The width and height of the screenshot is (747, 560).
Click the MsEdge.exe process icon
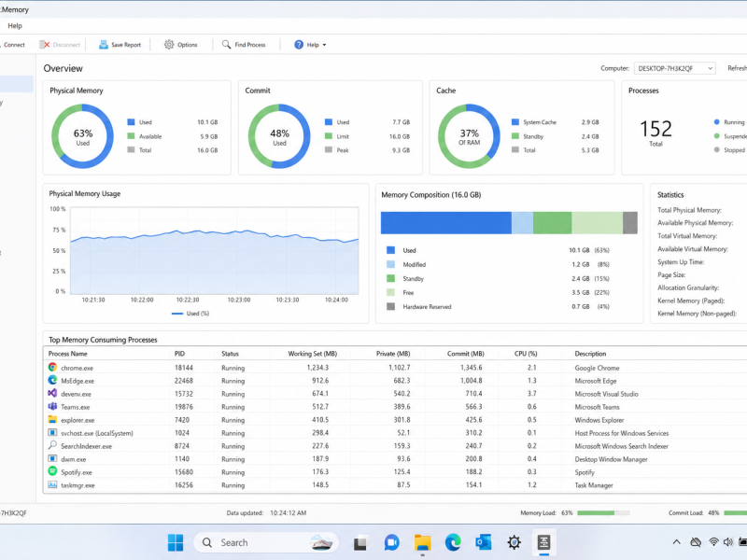(52, 380)
